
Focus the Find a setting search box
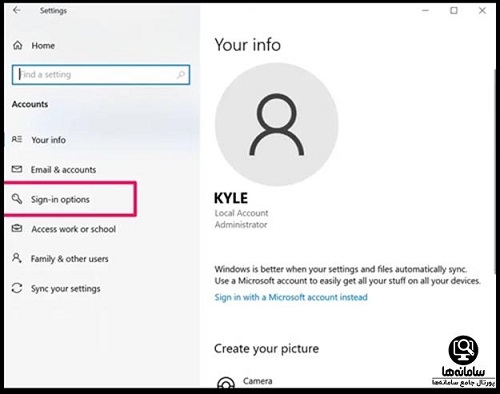[x=101, y=75]
